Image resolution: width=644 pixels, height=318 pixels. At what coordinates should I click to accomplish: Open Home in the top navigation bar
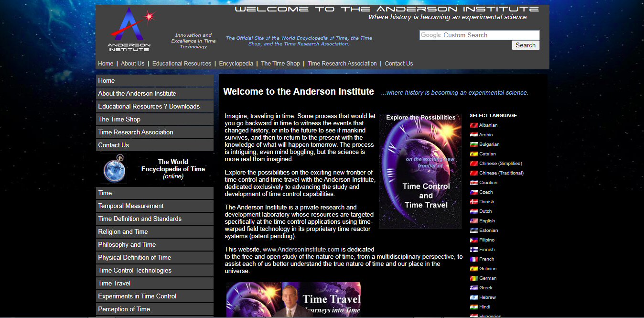point(106,64)
